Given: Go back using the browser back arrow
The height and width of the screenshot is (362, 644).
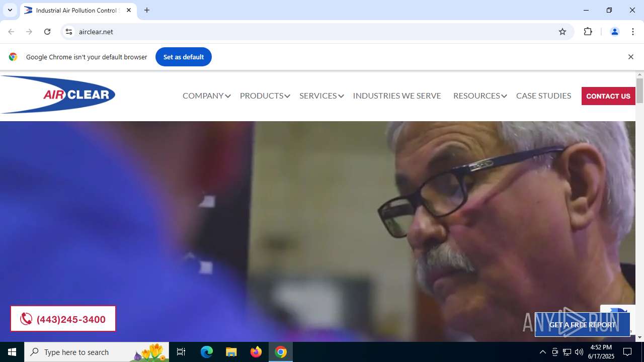Looking at the screenshot, I should coord(11,32).
